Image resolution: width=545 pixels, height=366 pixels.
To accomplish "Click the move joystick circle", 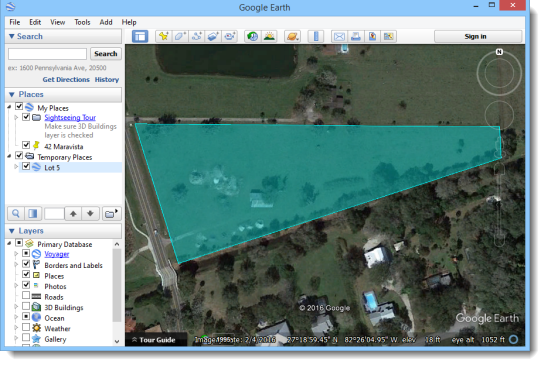I will 499,115.
